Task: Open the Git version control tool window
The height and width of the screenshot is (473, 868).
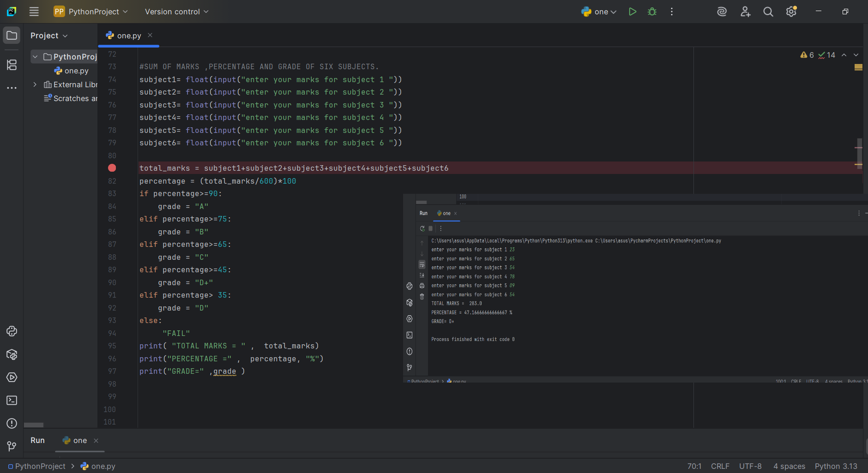Action: click(12, 446)
